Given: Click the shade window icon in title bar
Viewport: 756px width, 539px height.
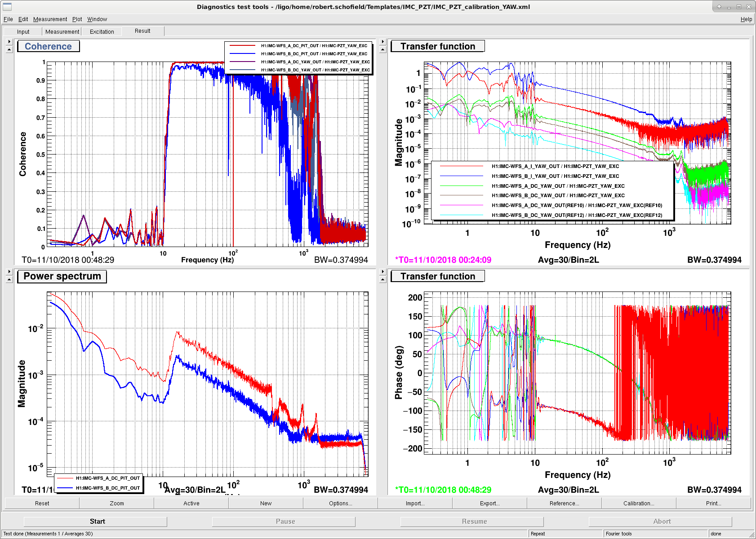Looking at the screenshot, I should point(719,7).
